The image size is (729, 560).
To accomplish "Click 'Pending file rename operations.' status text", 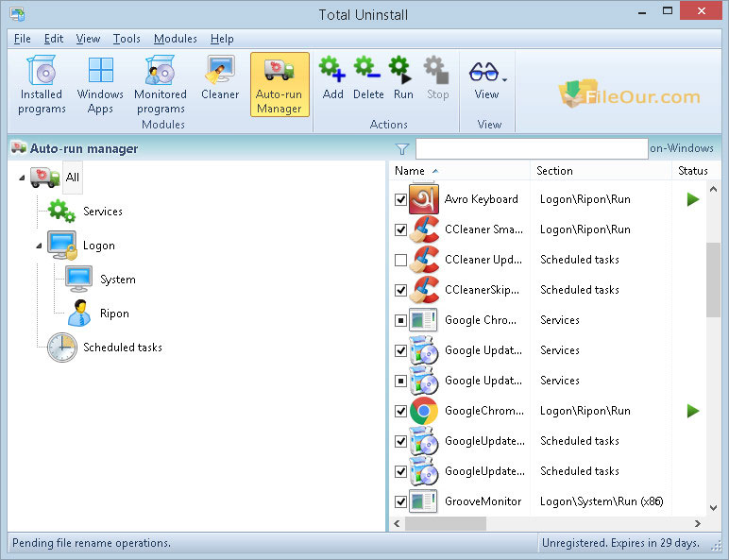I will 92,543.
